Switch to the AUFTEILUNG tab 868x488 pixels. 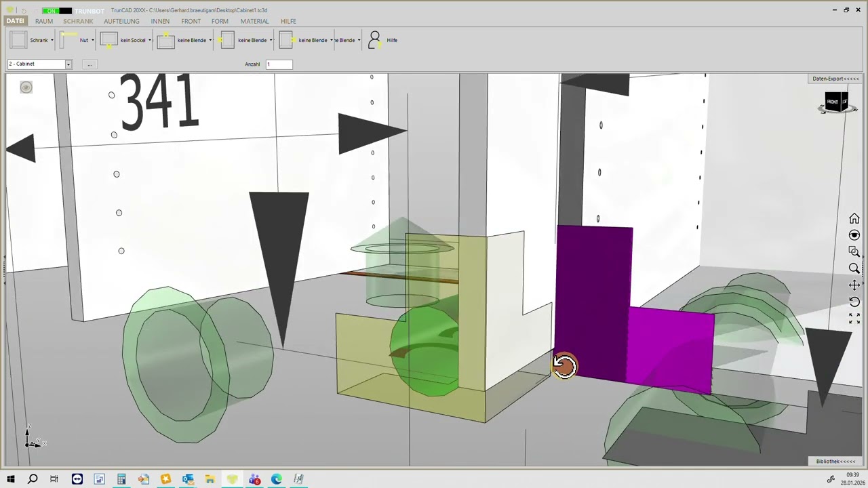pos(121,21)
